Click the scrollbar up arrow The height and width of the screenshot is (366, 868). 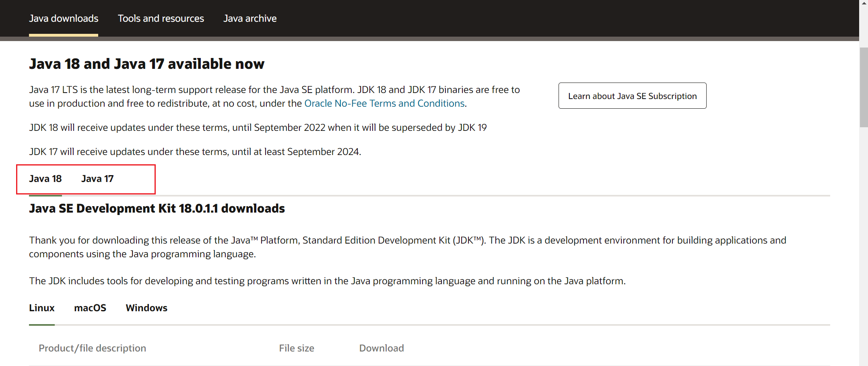(864, 3)
